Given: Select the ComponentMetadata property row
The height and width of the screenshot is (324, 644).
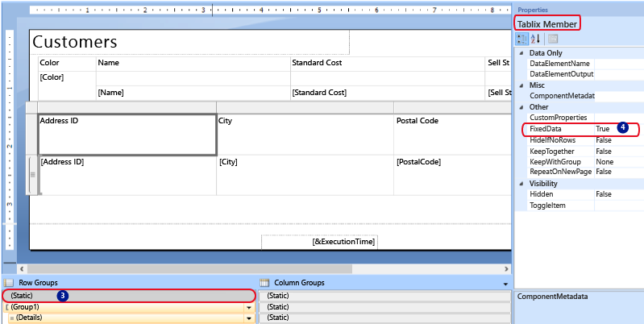Looking at the screenshot, I should 586,96.
